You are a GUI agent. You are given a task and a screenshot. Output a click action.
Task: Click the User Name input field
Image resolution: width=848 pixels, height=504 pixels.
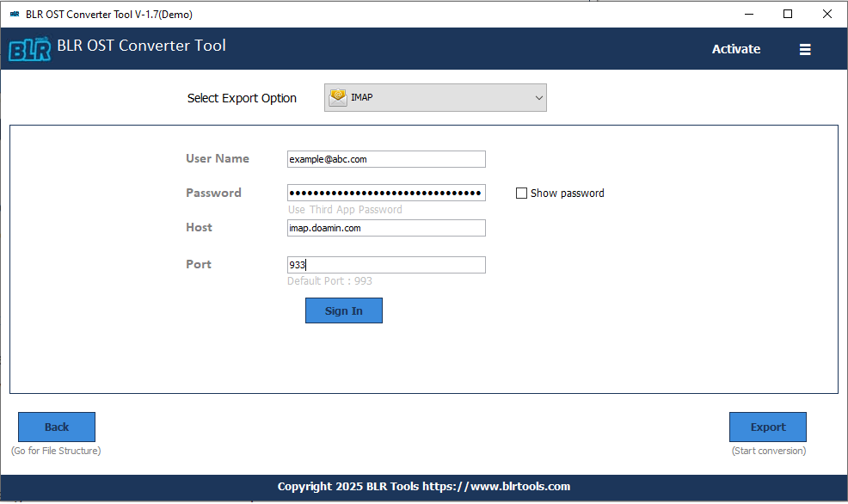(x=385, y=158)
